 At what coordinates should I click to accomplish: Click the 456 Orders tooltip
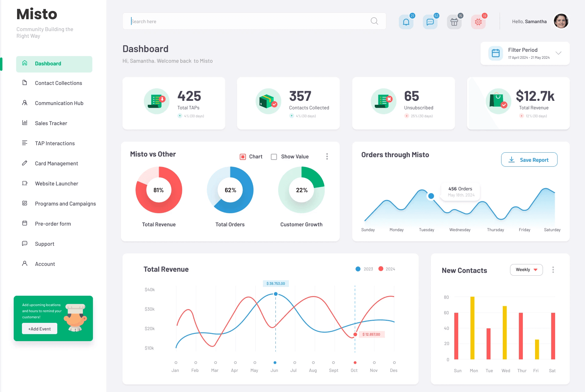coord(460,192)
